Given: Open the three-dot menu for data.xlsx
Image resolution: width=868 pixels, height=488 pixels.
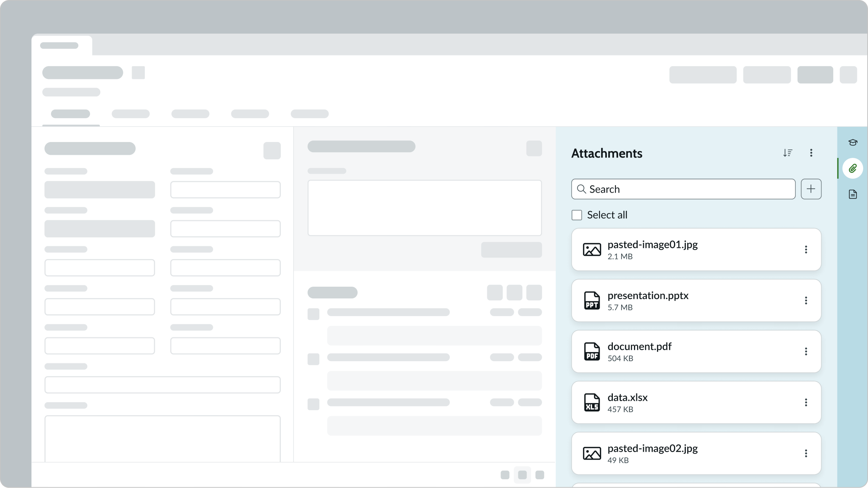Looking at the screenshot, I should pos(806,402).
